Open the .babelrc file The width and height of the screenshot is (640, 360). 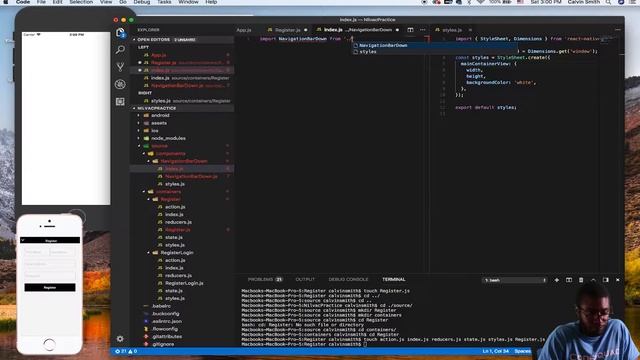point(161,306)
